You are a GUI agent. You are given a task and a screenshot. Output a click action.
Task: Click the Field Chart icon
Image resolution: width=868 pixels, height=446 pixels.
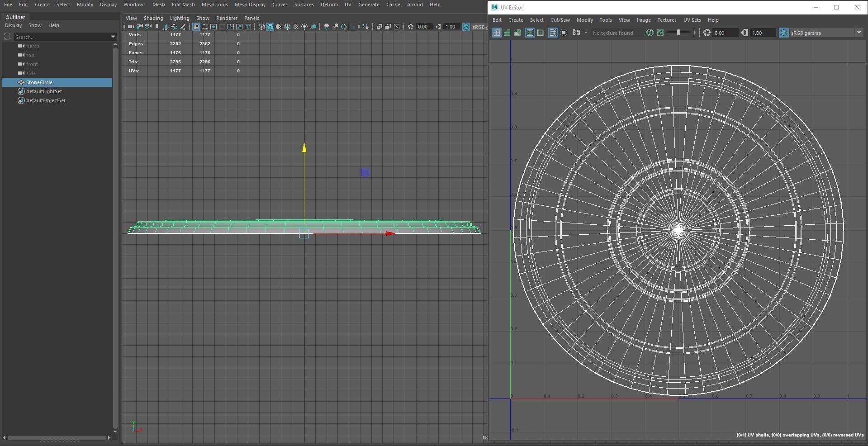[x=231, y=27]
